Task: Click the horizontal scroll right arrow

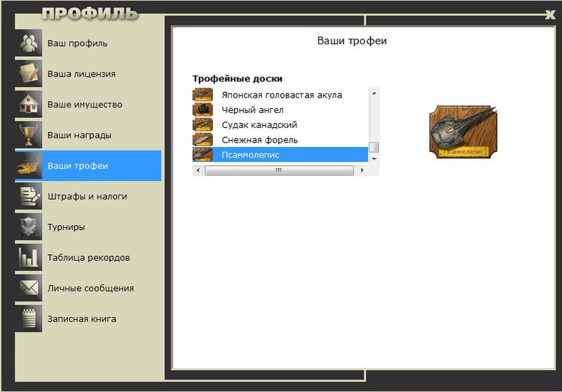Action: point(362,170)
